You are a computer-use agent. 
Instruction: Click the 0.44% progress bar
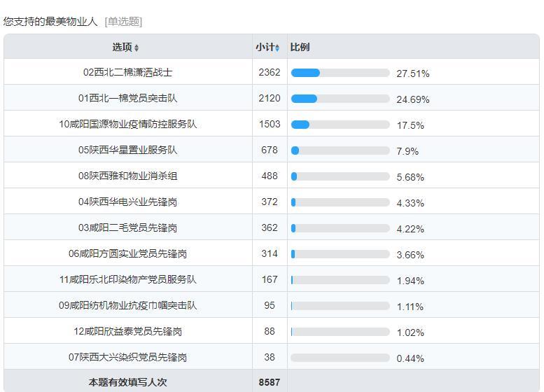pos(340,358)
